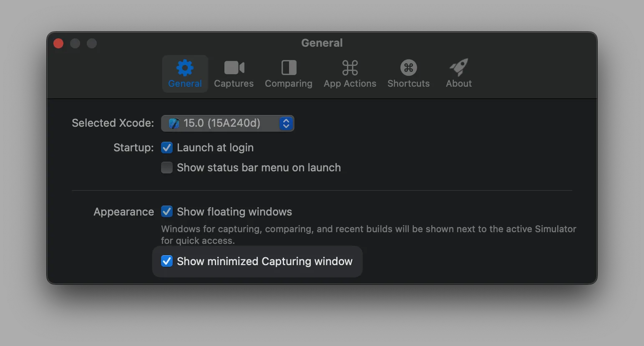Click the Show minimized Capturing window label
This screenshot has height=346, width=644.
coord(264,261)
